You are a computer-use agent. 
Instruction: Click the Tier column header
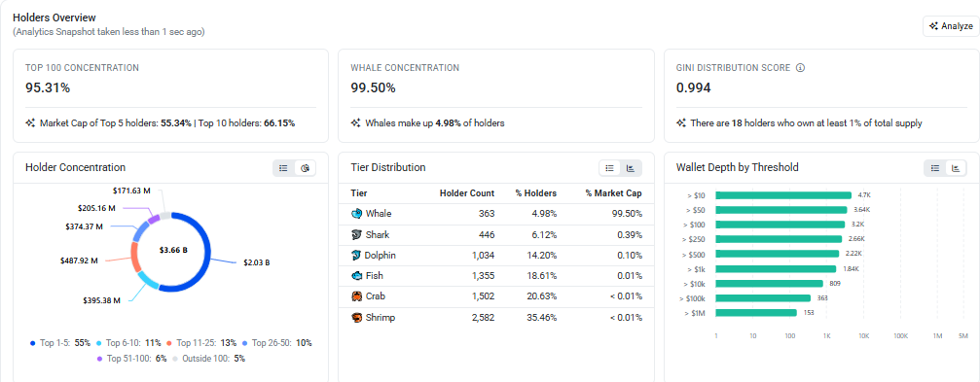pos(359,193)
